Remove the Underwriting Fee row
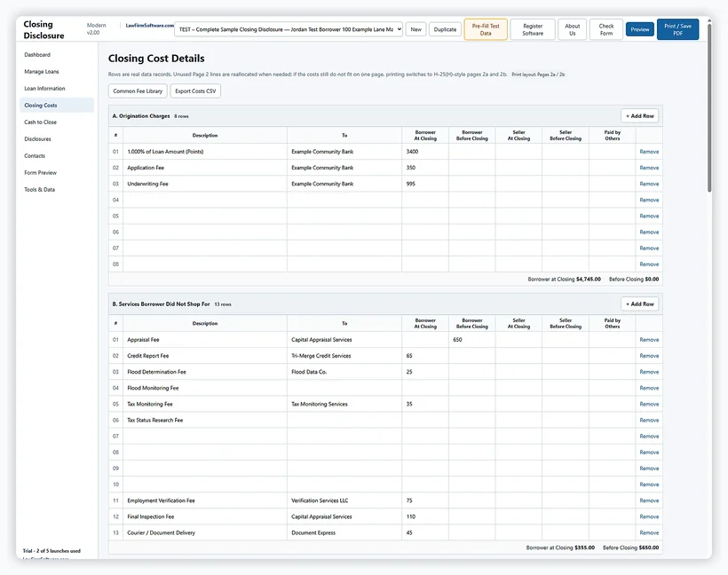 649,184
